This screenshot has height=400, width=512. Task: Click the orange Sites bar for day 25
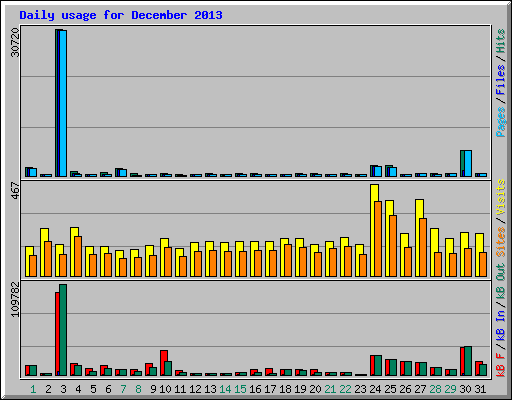[393, 246]
